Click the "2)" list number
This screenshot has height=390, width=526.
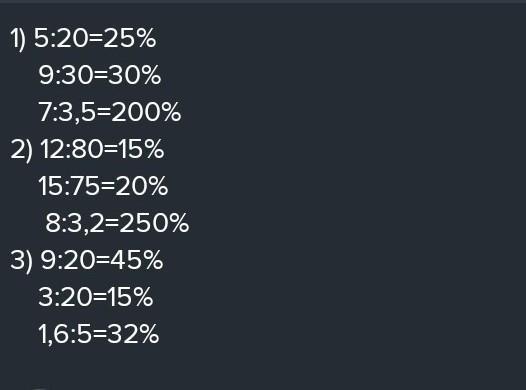tap(21, 150)
